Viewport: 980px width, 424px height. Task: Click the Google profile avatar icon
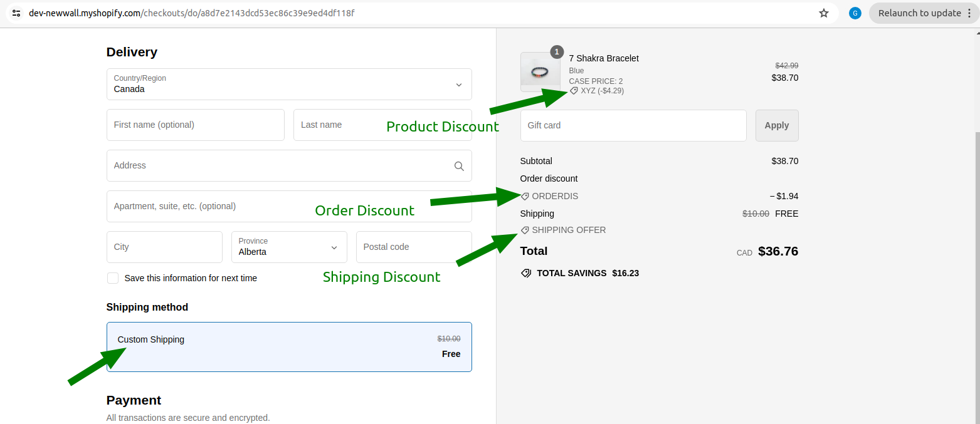[x=855, y=13]
